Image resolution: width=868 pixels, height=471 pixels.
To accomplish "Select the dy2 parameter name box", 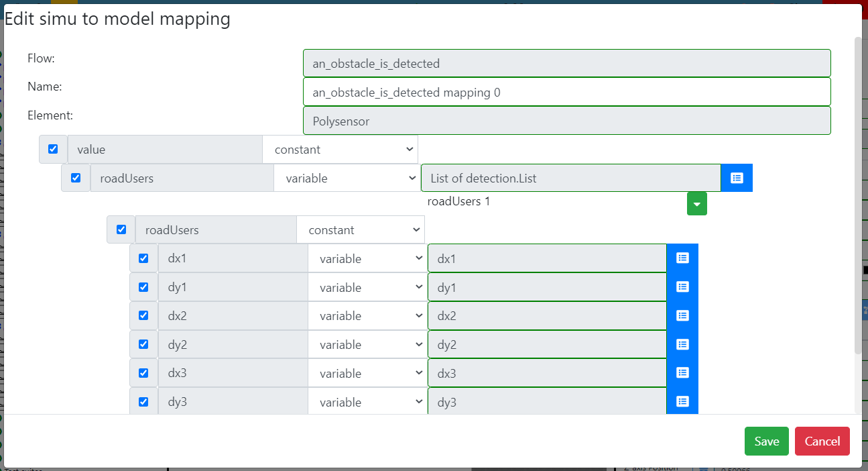I will click(x=233, y=344).
